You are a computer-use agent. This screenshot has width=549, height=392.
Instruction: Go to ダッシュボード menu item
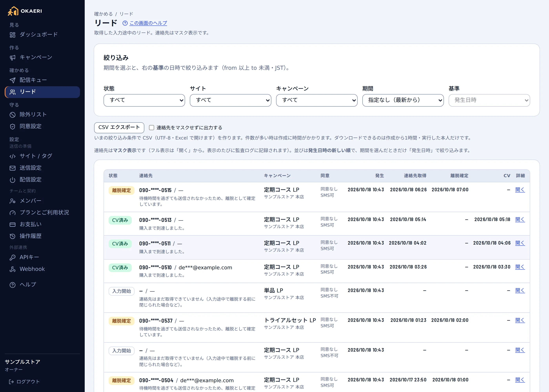click(x=42, y=34)
